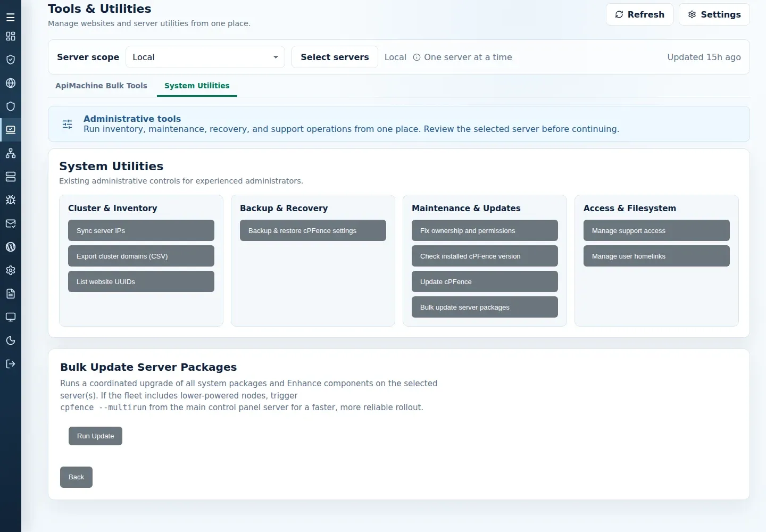
Task: Click the 'Updated 15h ago' text
Action: 704,57
